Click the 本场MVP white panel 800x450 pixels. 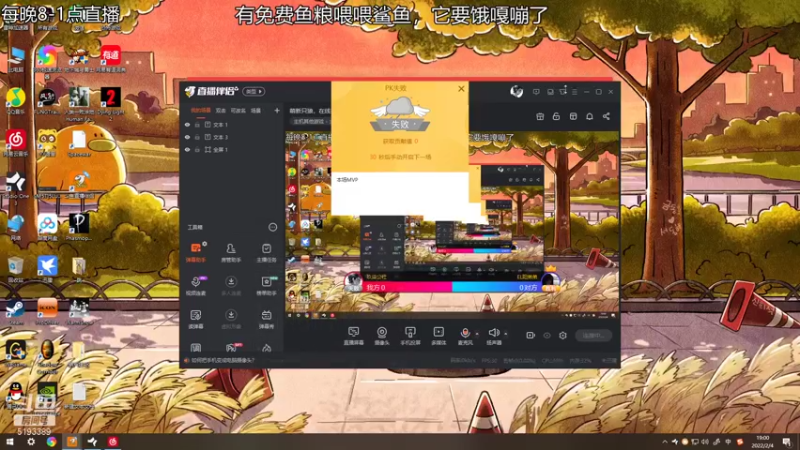pyautogui.click(x=400, y=194)
